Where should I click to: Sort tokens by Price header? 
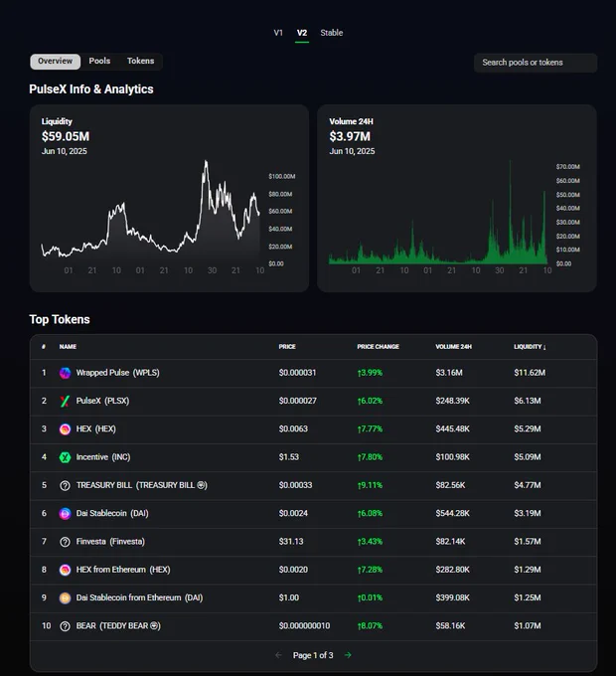[287, 347]
